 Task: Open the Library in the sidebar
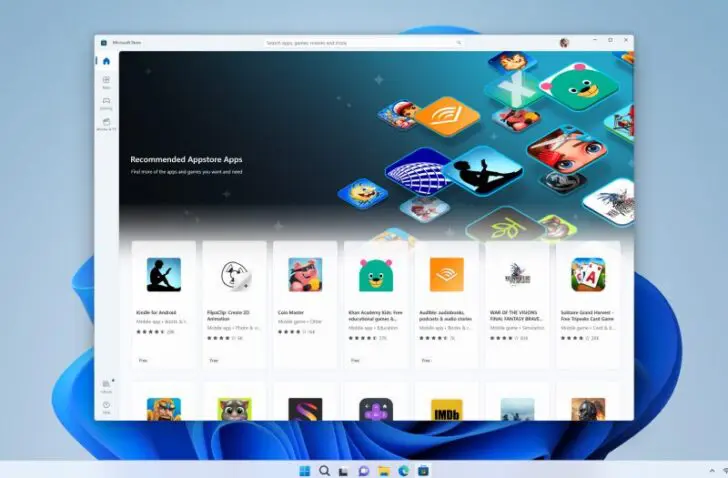(106, 386)
